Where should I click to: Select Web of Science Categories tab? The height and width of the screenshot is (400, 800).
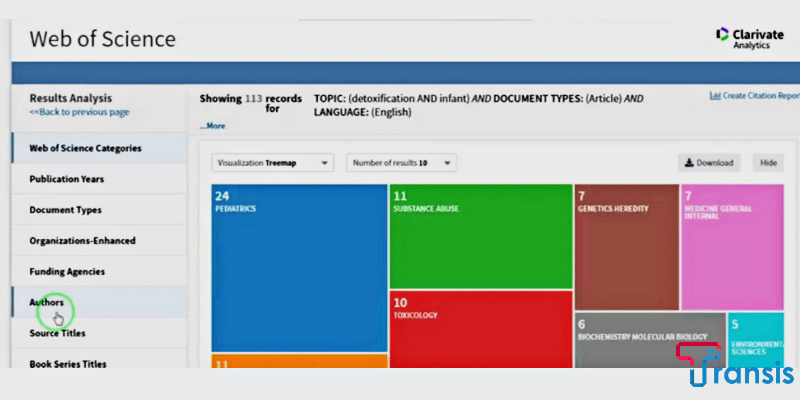coord(85,148)
